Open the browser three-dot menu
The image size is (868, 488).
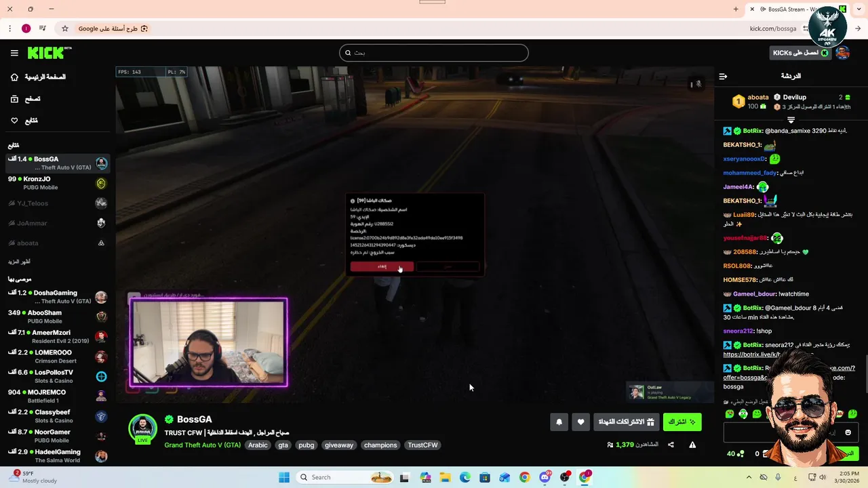click(x=9, y=28)
